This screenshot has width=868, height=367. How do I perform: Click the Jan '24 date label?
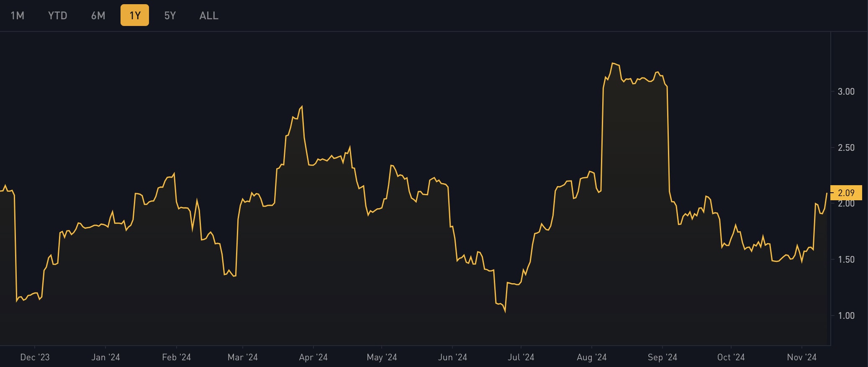click(x=105, y=357)
